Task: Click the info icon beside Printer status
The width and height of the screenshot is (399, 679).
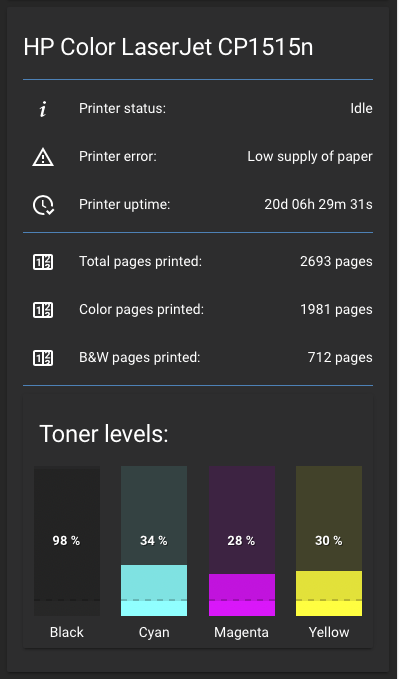Action: click(x=43, y=109)
